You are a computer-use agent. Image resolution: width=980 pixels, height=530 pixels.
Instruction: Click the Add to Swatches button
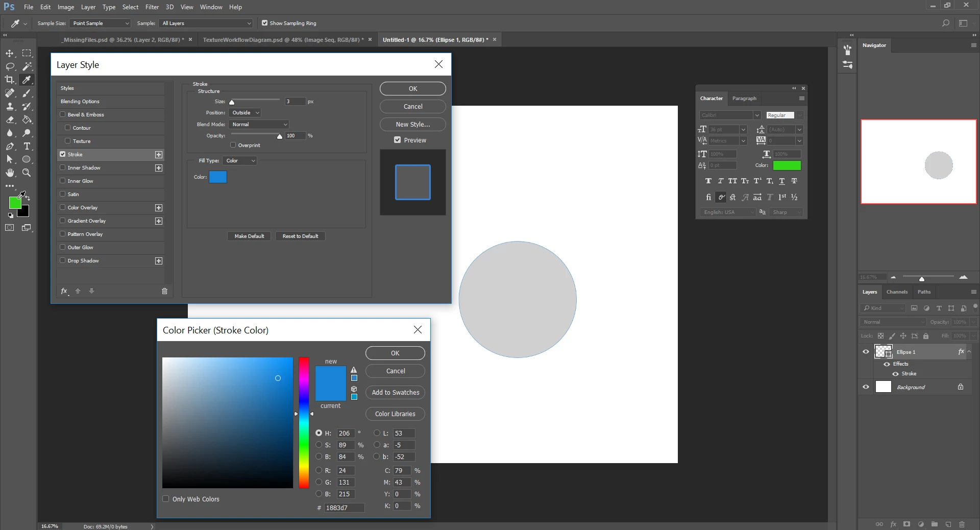pyautogui.click(x=396, y=393)
